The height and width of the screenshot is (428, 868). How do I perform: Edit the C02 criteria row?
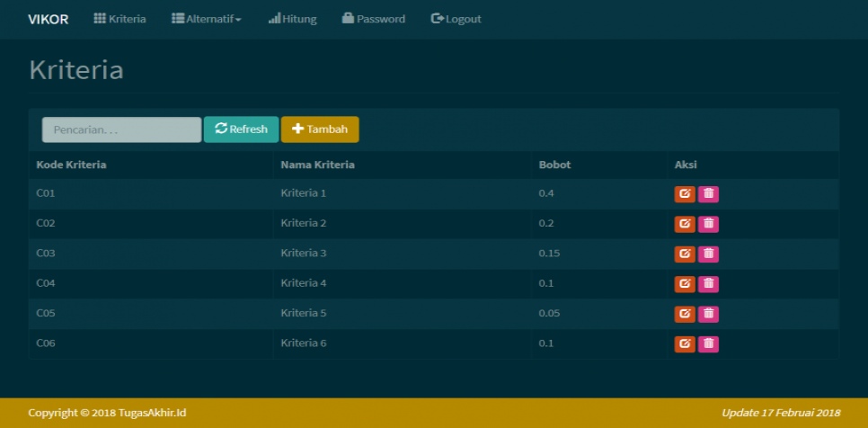tap(685, 224)
